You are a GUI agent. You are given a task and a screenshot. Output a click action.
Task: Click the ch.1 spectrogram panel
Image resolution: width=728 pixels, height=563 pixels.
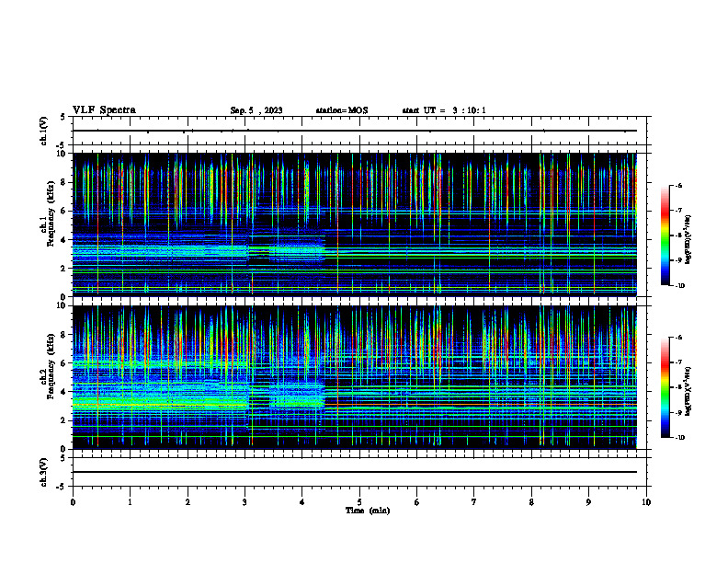coord(355,224)
